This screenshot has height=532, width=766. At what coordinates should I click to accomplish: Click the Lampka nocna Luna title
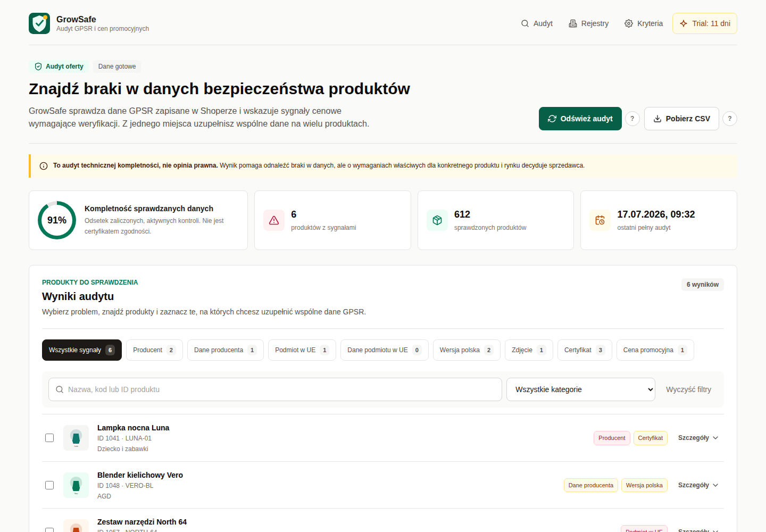(133, 428)
